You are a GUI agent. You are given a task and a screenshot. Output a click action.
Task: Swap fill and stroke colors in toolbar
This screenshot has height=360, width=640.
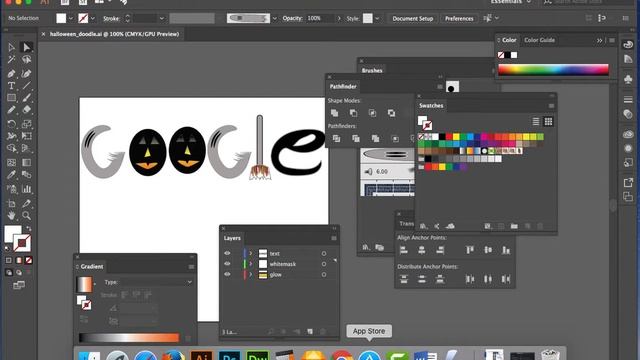coord(29,228)
